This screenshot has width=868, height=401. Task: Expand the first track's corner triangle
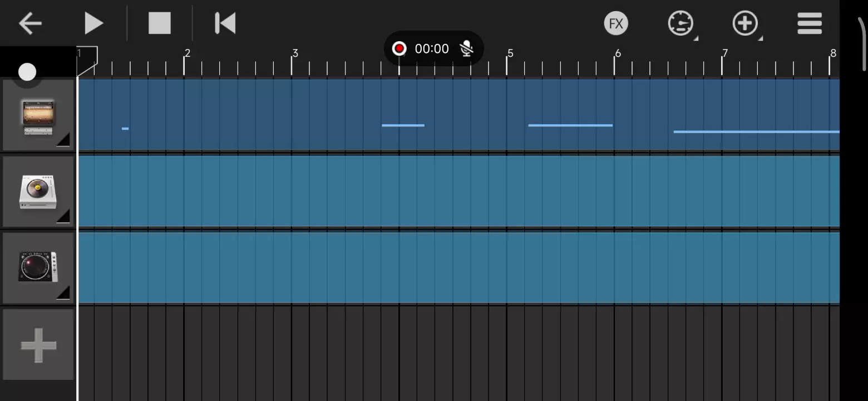(x=64, y=140)
